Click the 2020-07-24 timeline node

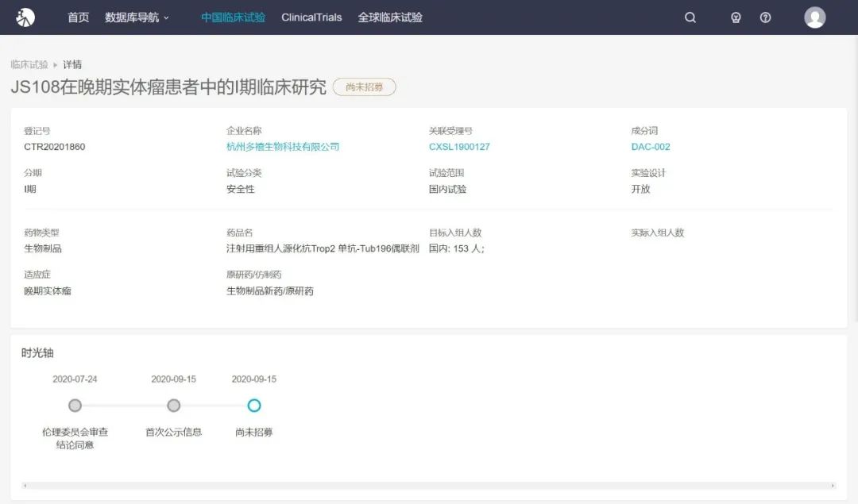coord(75,406)
